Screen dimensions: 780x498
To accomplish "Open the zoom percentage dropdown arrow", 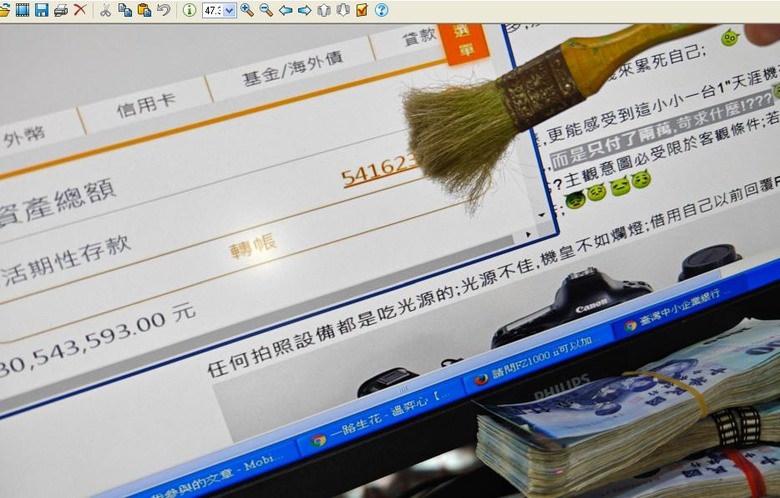I will click(229, 10).
